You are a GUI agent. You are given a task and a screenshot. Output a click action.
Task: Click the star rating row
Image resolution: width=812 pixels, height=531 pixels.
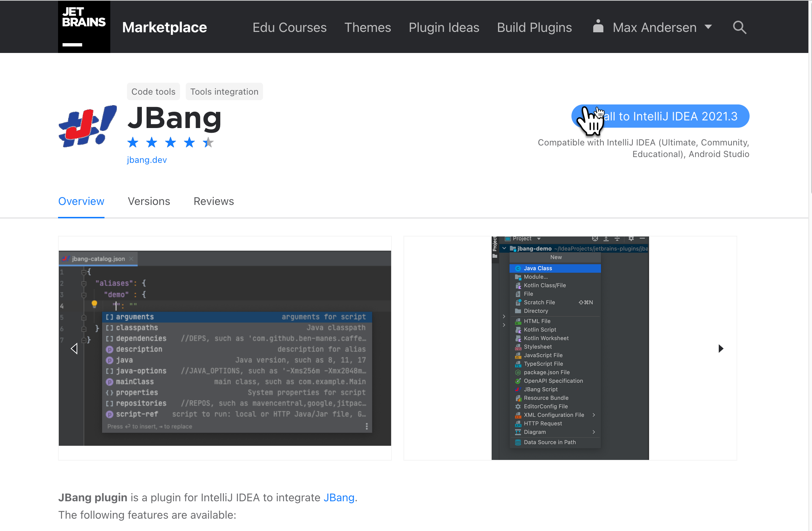[170, 143]
